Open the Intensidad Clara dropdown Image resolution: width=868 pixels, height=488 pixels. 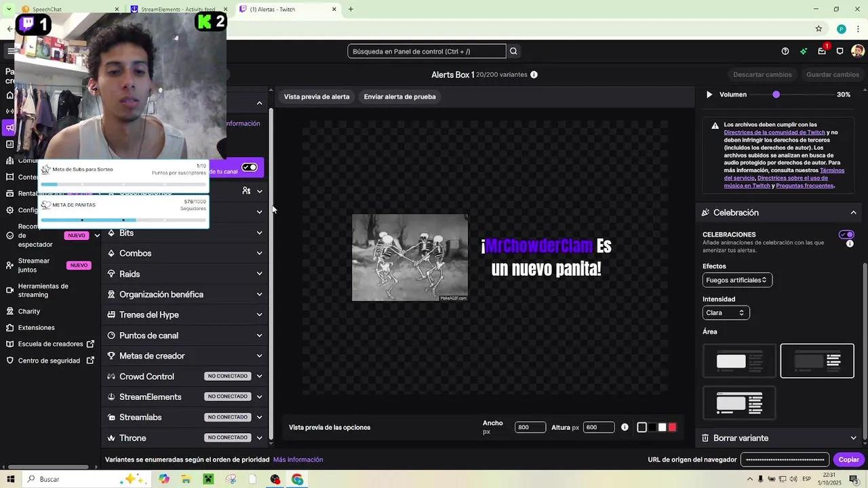[x=726, y=312]
